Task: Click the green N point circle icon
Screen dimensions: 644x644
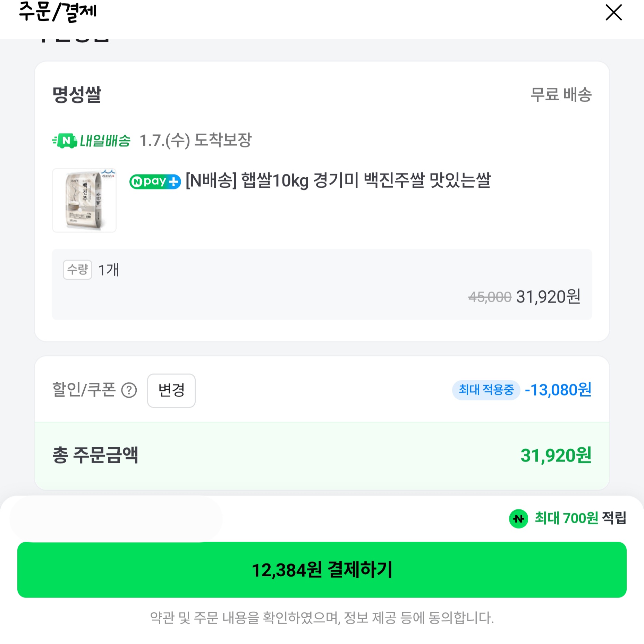Action: tap(518, 519)
